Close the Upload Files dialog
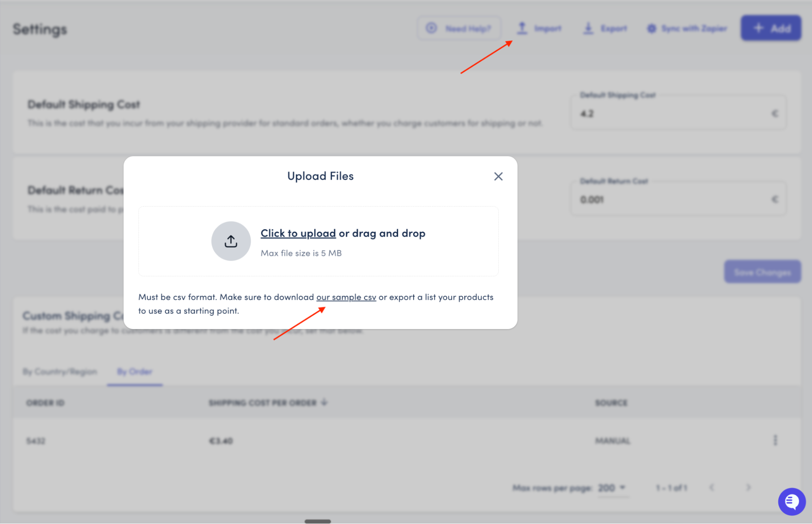 [x=498, y=176]
